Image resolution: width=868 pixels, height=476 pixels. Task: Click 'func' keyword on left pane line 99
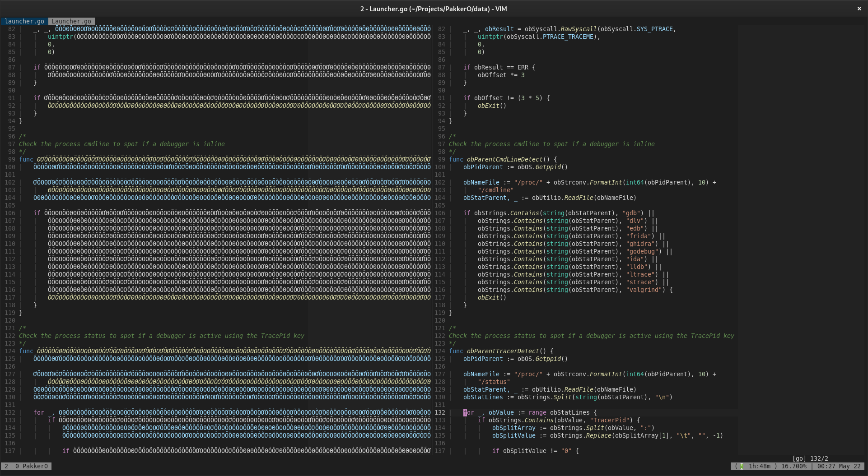pos(26,159)
